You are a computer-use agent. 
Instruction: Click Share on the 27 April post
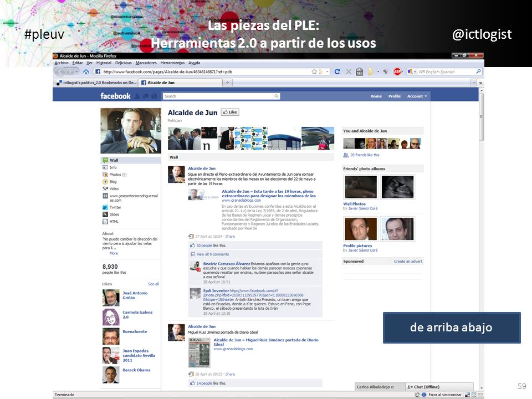(230, 237)
